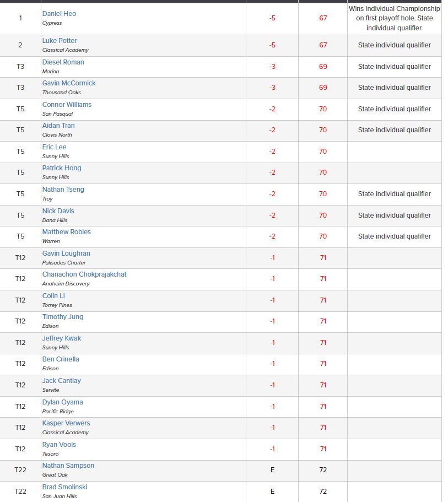Click the Nick Davis link
Image resolution: width=448 pixels, height=502 pixels.
coord(58,211)
